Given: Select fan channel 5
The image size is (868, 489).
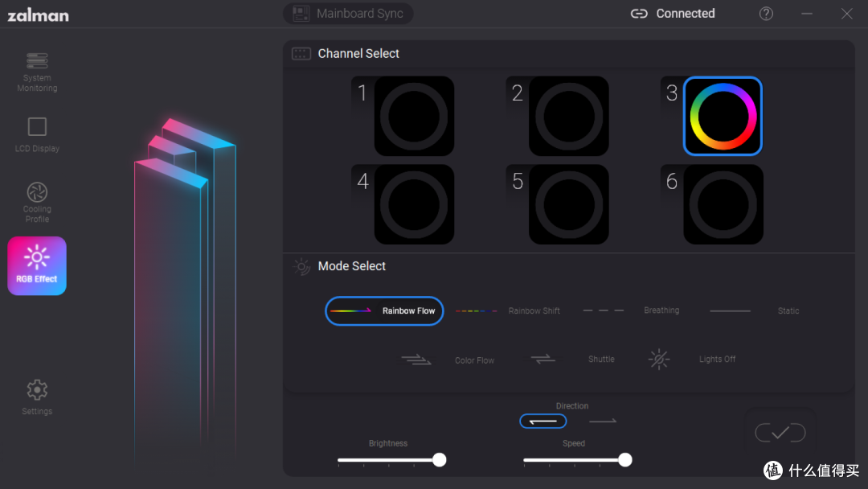Looking at the screenshot, I should point(568,204).
